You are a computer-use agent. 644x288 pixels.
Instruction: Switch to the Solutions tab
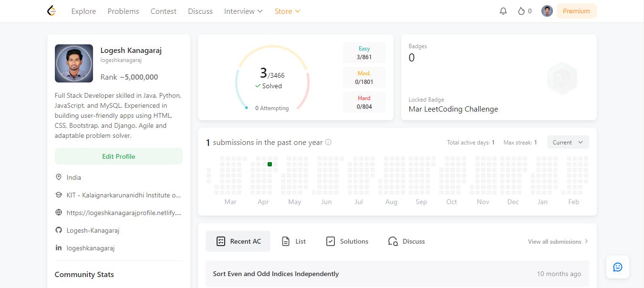click(347, 241)
